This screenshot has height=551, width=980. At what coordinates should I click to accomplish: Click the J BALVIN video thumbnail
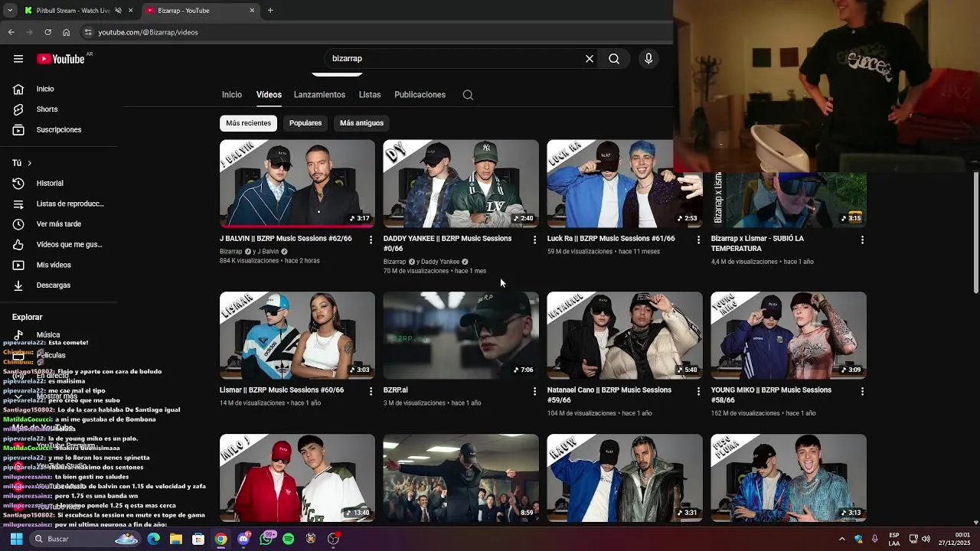pyautogui.click(x=297, y=184)
